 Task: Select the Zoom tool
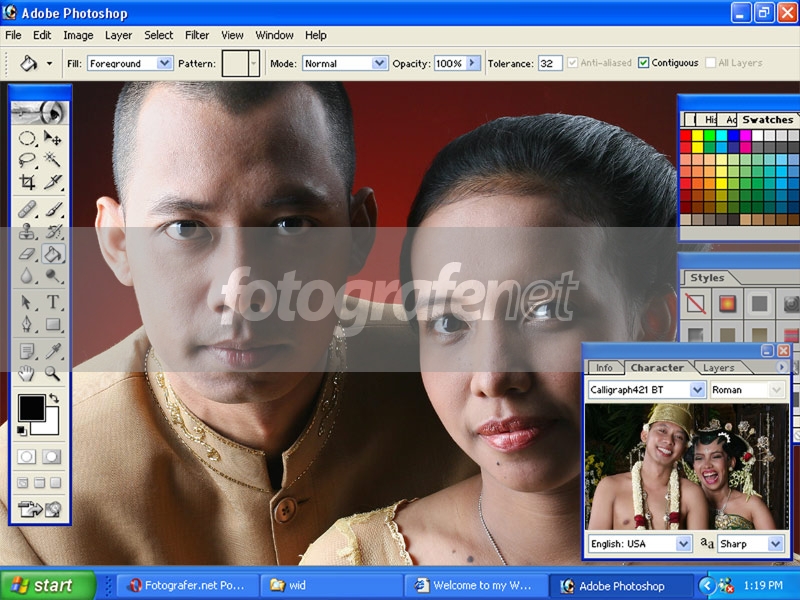click(53, 373)
